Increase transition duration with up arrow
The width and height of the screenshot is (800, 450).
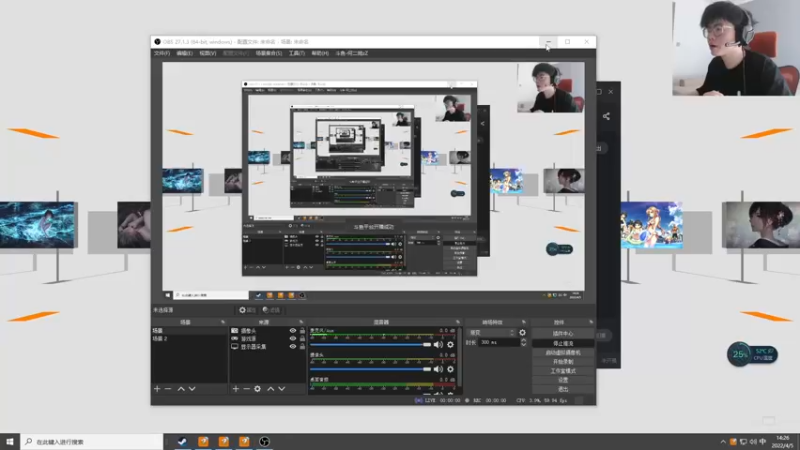pyautogui.click(x=523, y=340)
